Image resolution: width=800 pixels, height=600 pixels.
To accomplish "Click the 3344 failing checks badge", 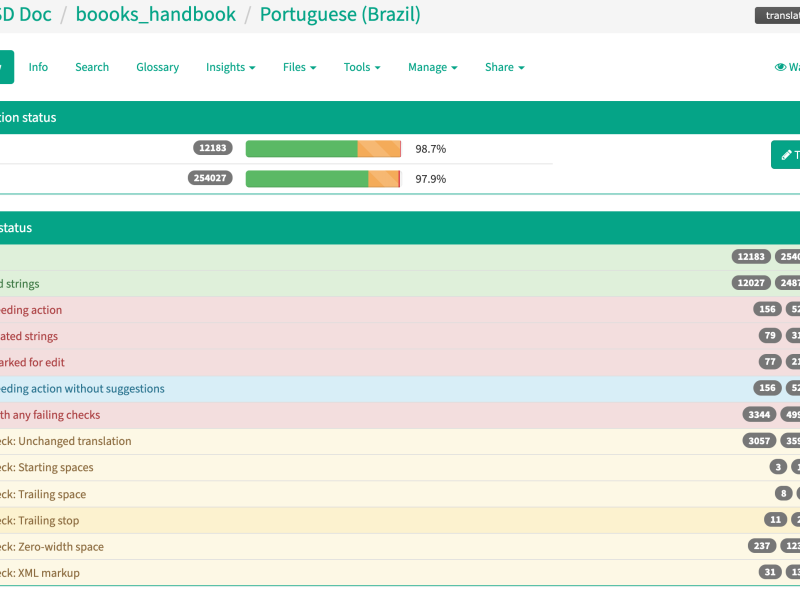I will tap(759, 415).
